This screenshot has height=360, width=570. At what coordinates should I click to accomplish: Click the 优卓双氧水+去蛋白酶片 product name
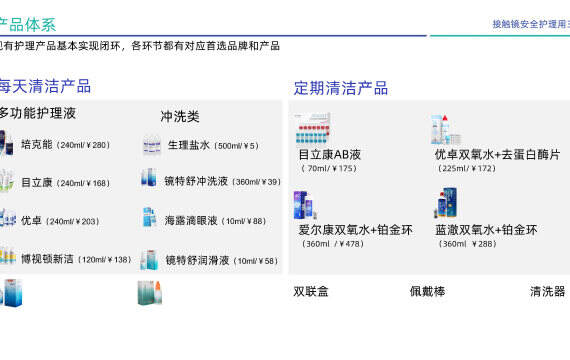point(498,155)
